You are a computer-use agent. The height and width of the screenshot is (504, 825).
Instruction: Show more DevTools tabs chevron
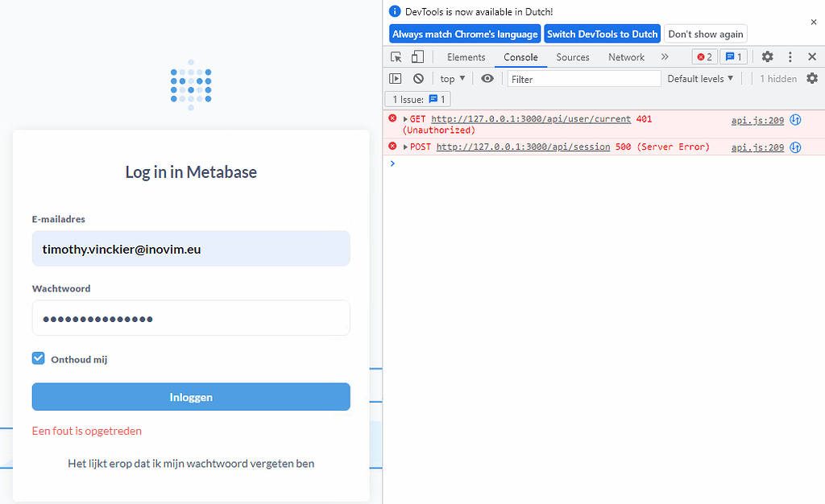(x=665, y=56)
